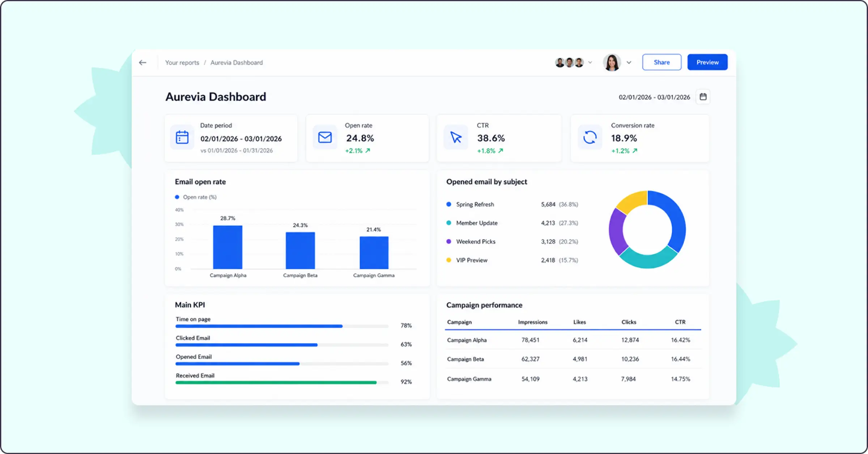This screenshot has height=454, width=868.
Task: Click the Conversion rate refresh icon
Action: (590, 137)
